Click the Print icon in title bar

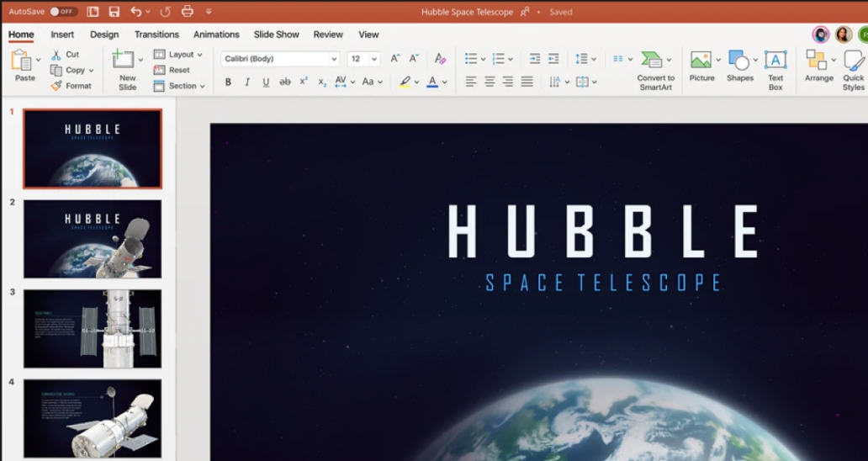188,12
